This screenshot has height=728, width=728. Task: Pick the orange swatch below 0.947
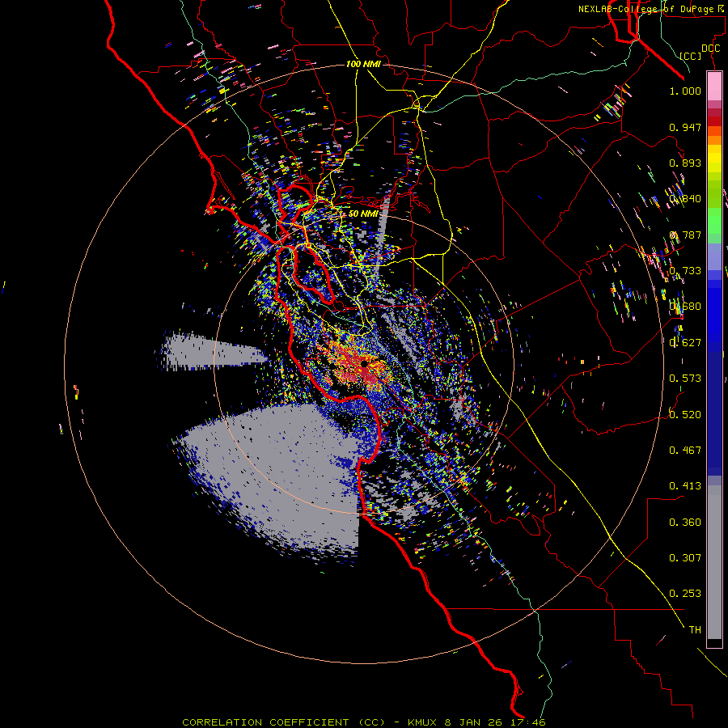(x=714, y=140)
